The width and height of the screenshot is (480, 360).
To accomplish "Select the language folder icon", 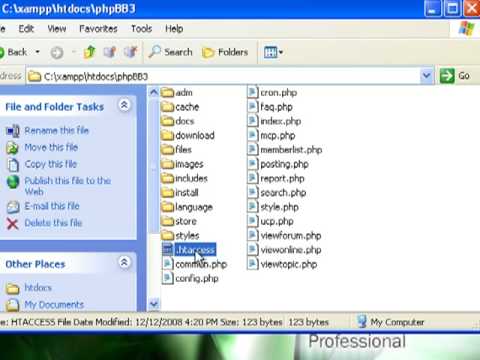I will pyautogui.click(x=168, y=207).
